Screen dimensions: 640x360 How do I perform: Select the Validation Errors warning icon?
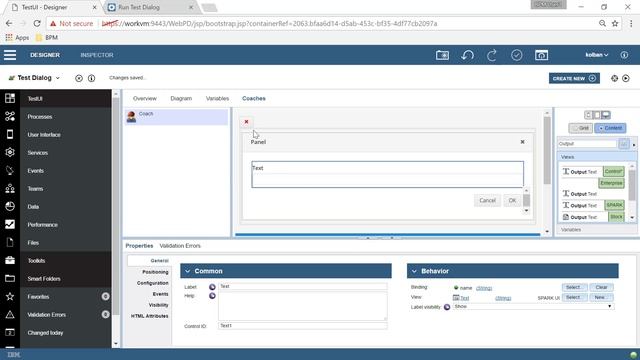(x=10, y=314)
